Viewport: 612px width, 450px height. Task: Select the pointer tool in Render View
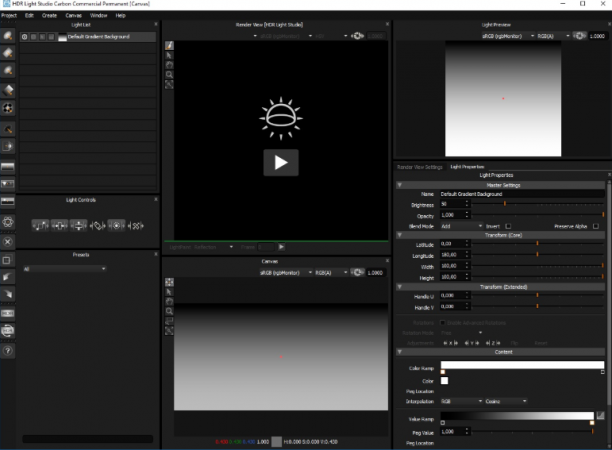coord(169,55)
